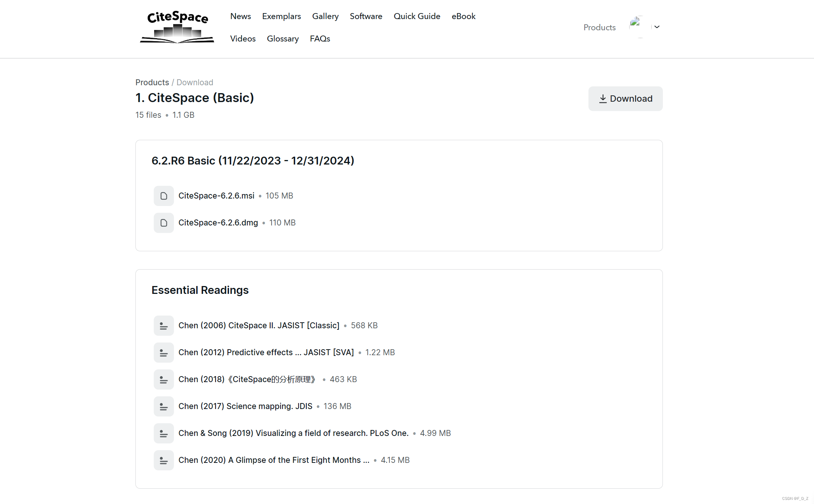Click the 6.2.R6 Basic section heading

coord(253,160)
